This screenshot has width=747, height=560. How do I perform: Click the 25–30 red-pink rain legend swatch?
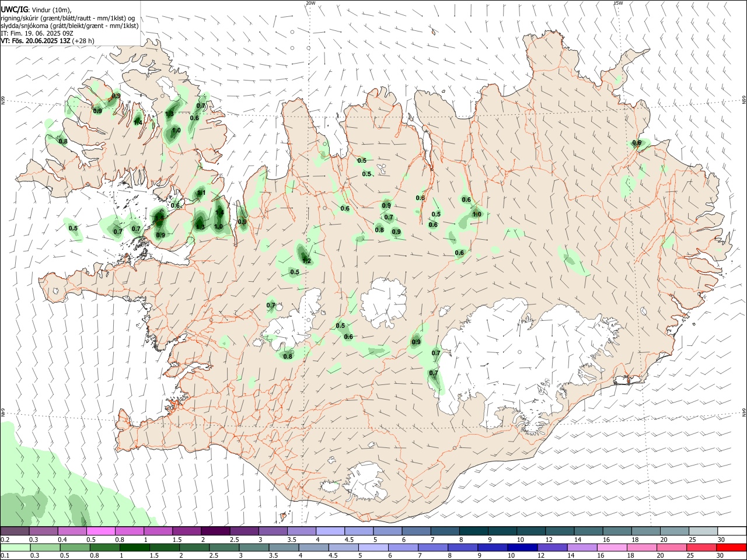tap(701, 548)
